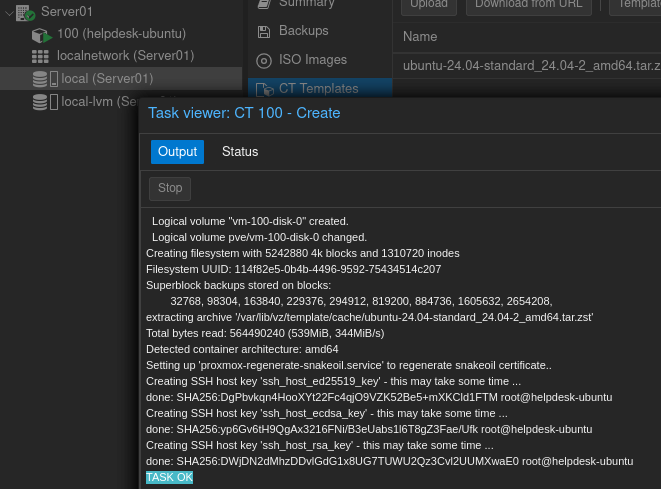Click 'Logical volume "vm-100-disk-0" created.' line
This screenshot has width=661, height=489.
pyautogui.click(x=250, y=221)
